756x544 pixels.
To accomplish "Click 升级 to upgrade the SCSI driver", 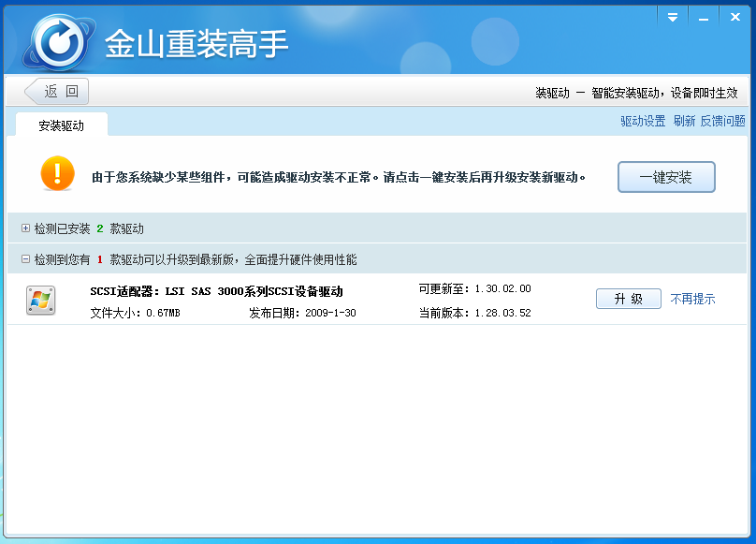I will (628, 299).
